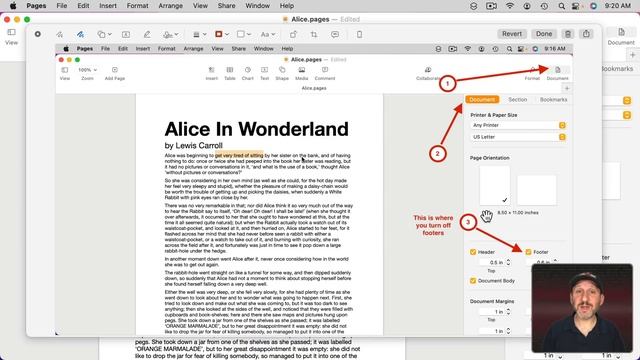Open the Shapes menu in Markup toolbar
This screenshot has height=360, width=640.
[104, 34]
